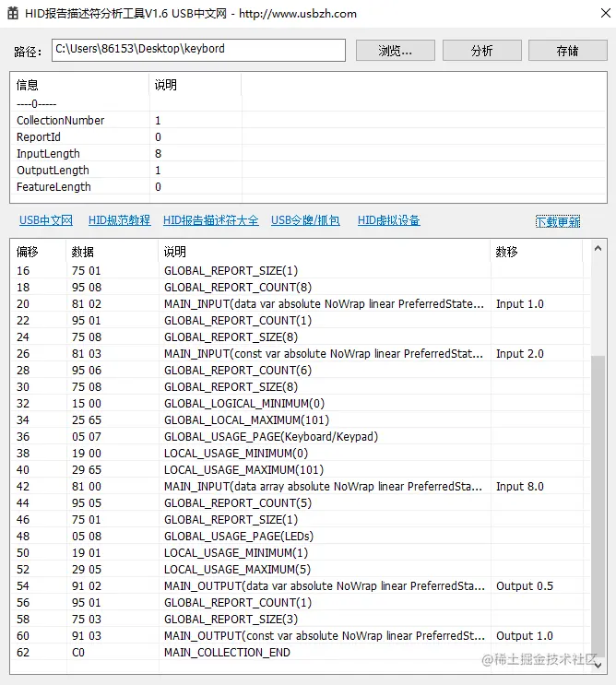Image resolution: width=616 pixels, height=685 pixels.
Task: Select MAIN_INPUT data array row
Action: click(x=301, y=486)
